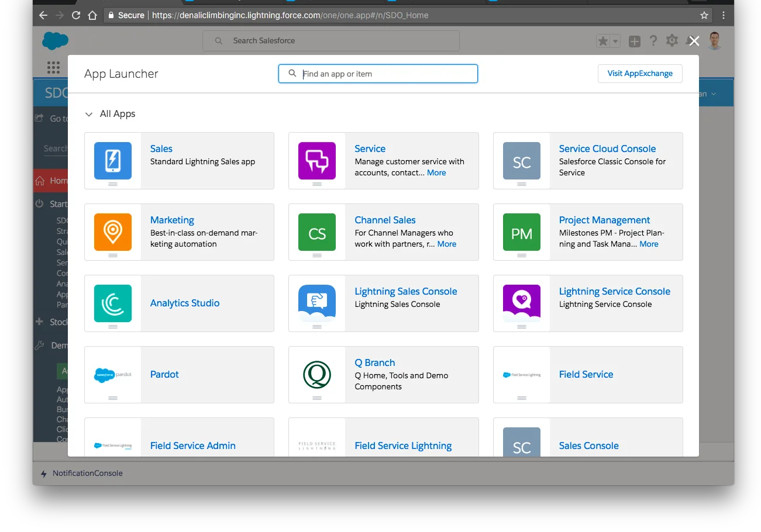This screenshot has height=532, width=761.
Task: Open the Q Branch link
Action: [x=375, y=362]
